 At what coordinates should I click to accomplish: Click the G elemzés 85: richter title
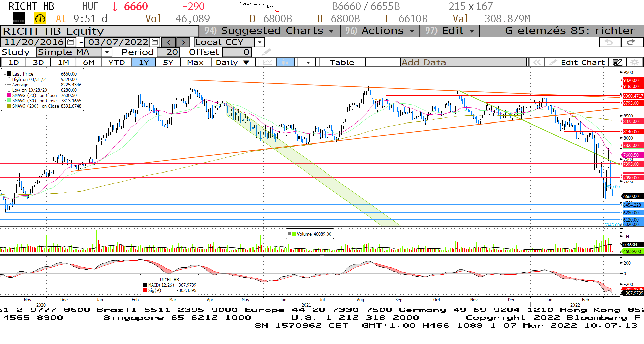point(570,31)
